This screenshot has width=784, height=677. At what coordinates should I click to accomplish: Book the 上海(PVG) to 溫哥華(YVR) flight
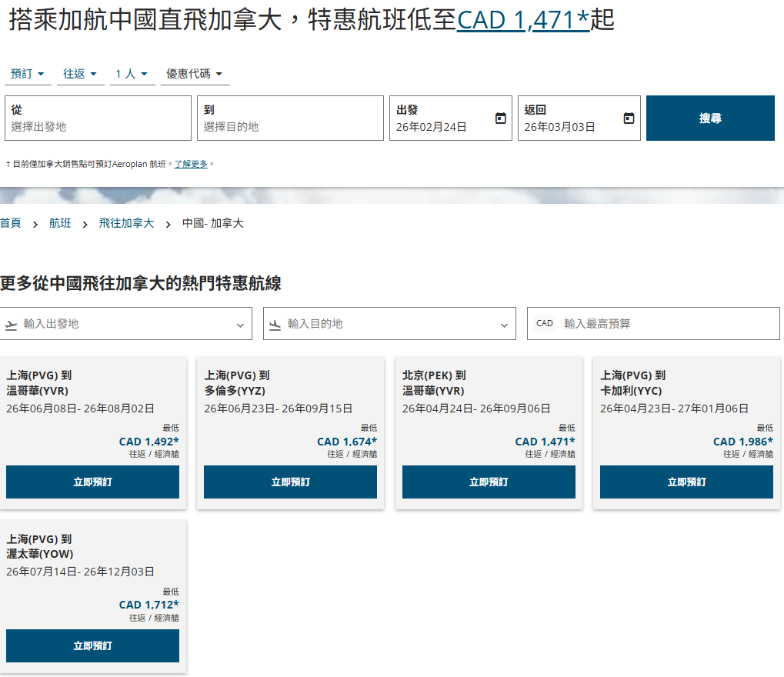[x=92, y=482]
